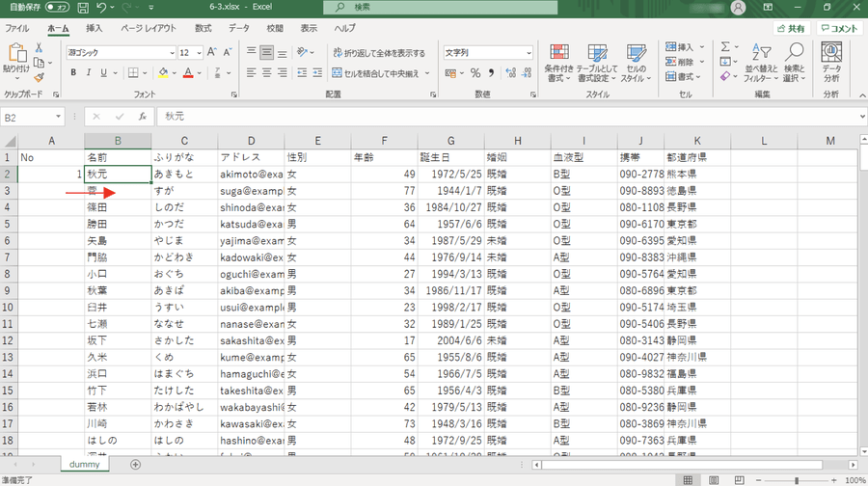The height and width of the screenshot is (486, 868).
Task: Click the Cut scissors icon
Action: [40, 48]
